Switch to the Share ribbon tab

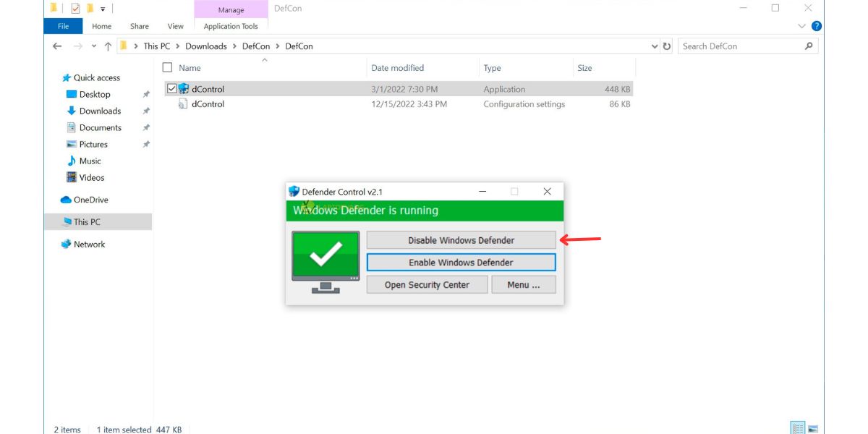click(140, 26)
